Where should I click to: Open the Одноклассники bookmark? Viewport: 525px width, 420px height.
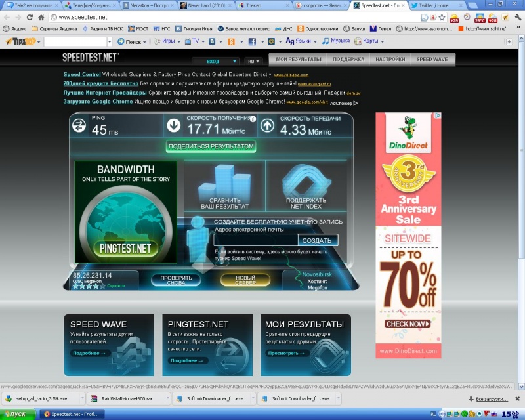click(x=318, y=29)
